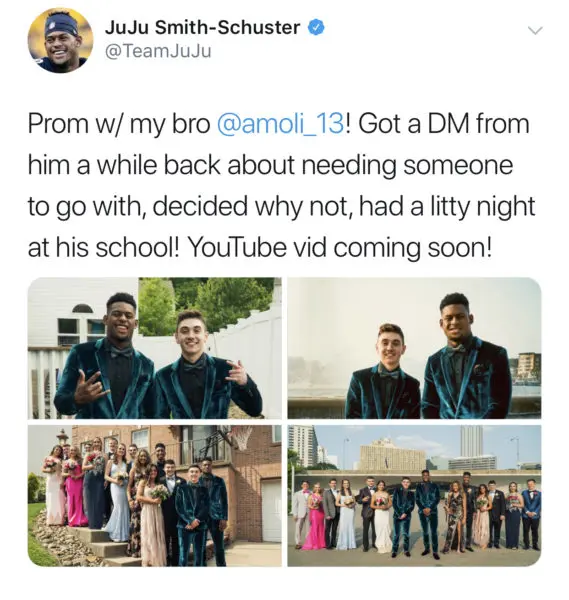This screenshot has width=569, height=600.
Task: View the photo of two by the fountain
Action: click(414, 348)
